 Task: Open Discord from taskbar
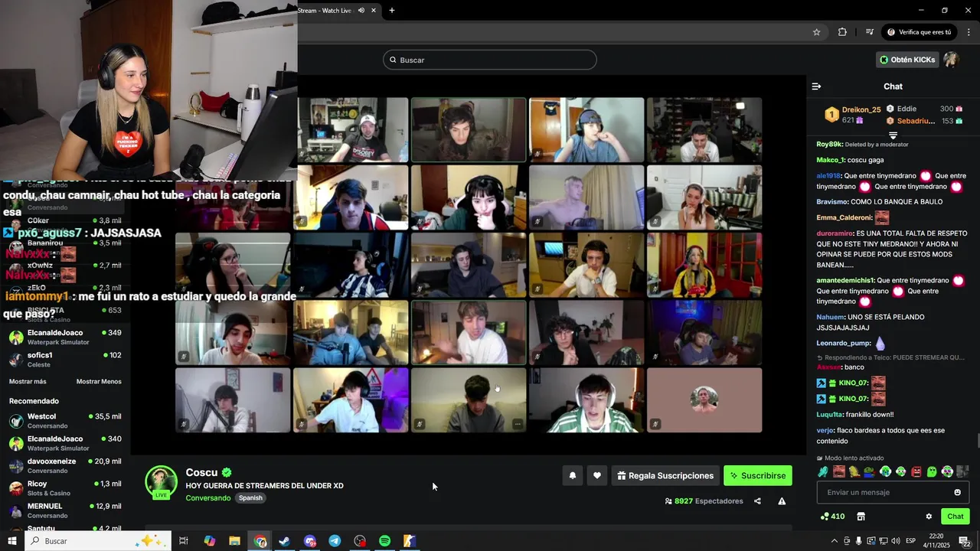(309, 541)
